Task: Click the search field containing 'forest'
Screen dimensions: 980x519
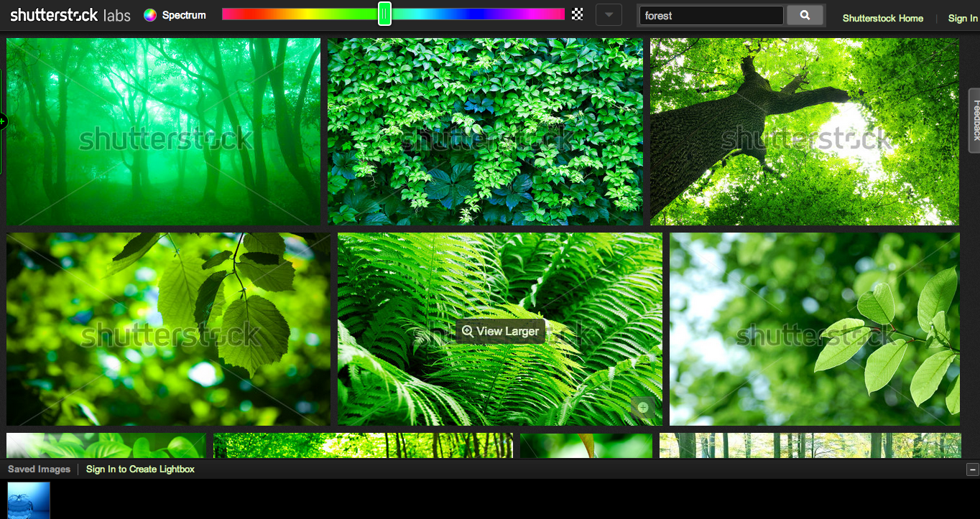Action: tap(711, 15)
